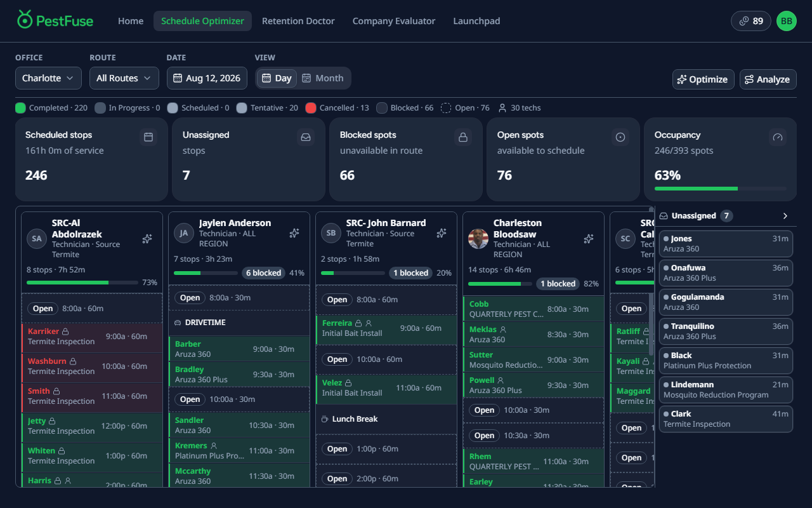This screenshot has height=508, width=812.
Task: Click the lock icon beside Smith
Action: (56, 391)
